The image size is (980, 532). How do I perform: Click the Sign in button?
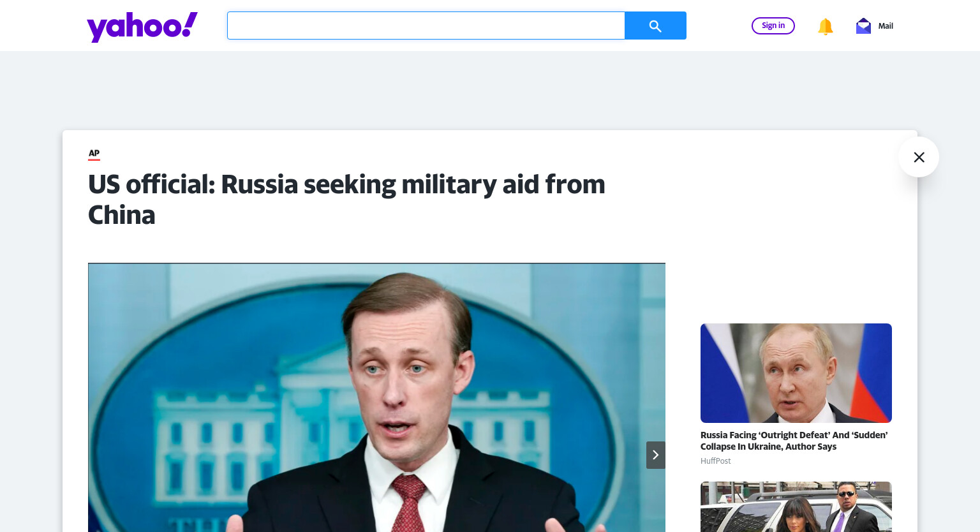(x=773, y=26)
